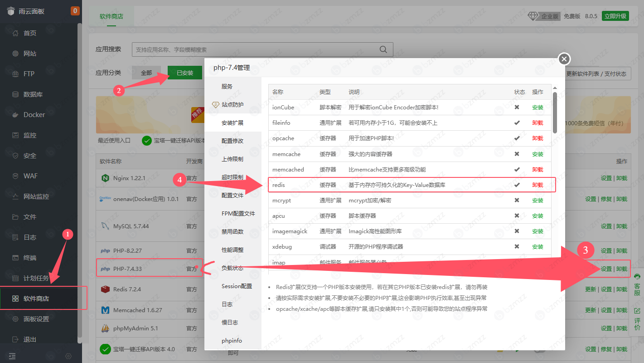644x363 pixels.
Task: Click 更新软件列表 / 支付状态 button
Action: click(x=596, y=74)
